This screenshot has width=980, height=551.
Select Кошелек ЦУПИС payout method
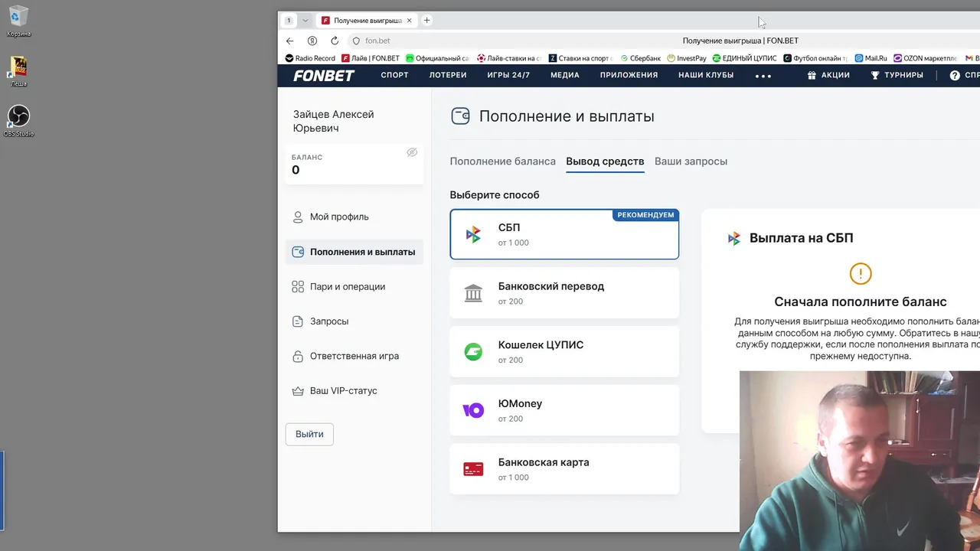(x=564, y=352)
